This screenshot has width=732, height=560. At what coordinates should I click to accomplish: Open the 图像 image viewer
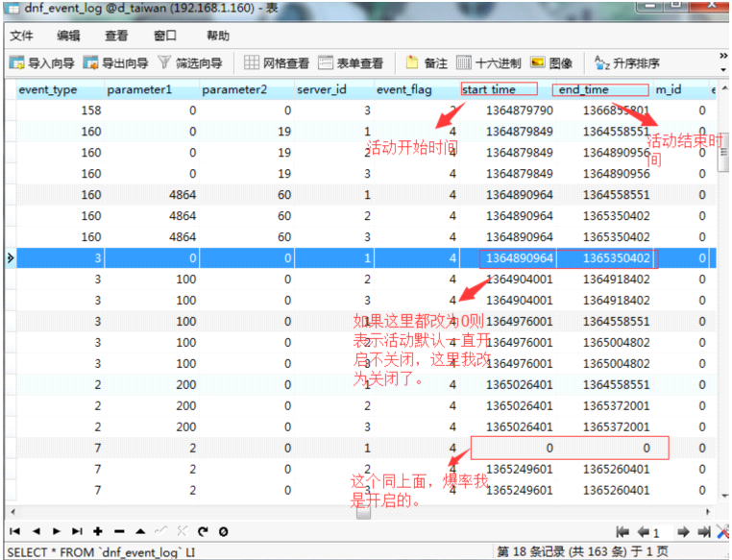(x=551, y=63)
